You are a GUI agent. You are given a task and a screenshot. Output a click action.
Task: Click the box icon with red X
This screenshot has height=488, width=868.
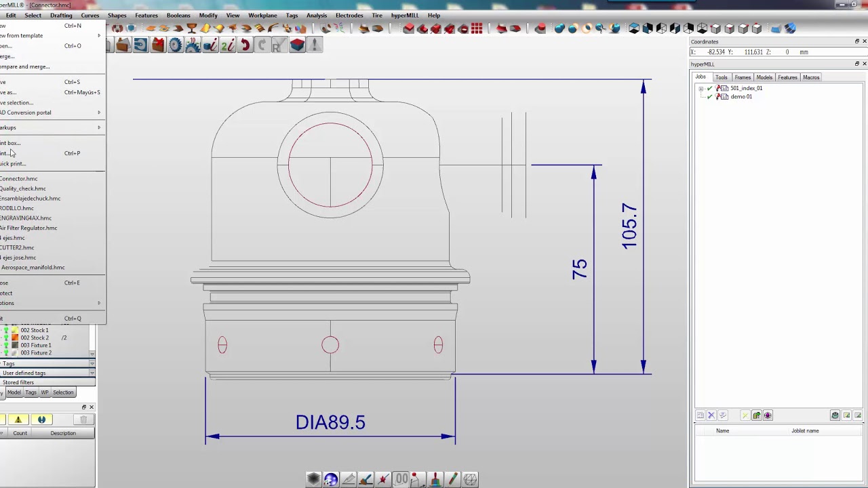(158, 45)
